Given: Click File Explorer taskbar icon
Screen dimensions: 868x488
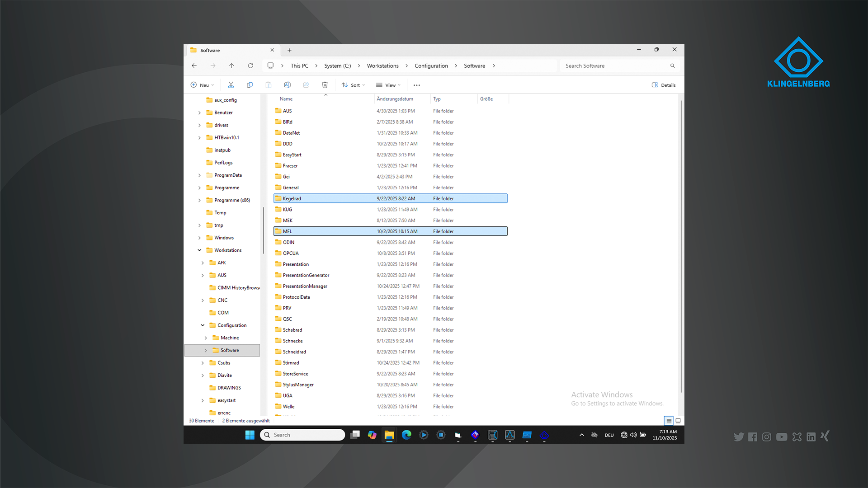Looking at the screenshot, I should [389, 435].
